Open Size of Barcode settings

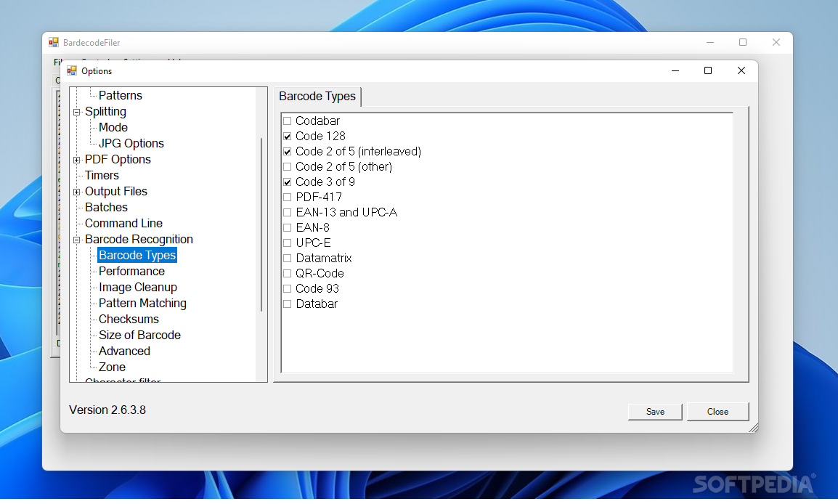tap(139, 336)
